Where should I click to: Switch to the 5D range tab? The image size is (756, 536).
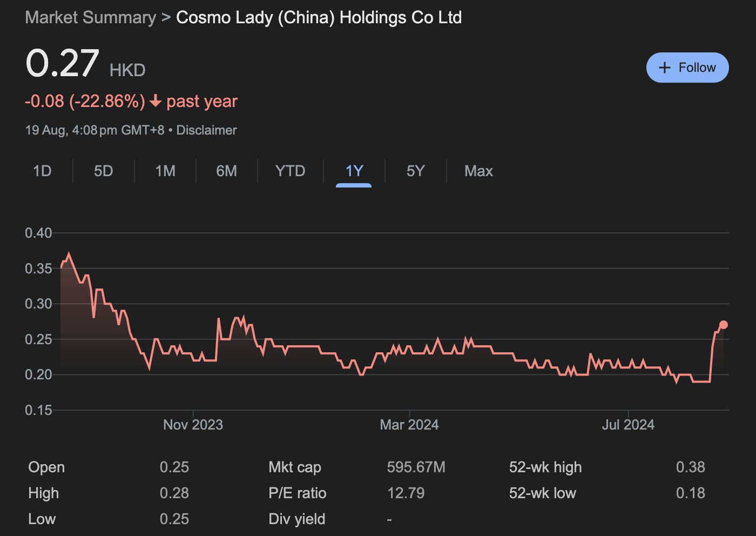103,171
